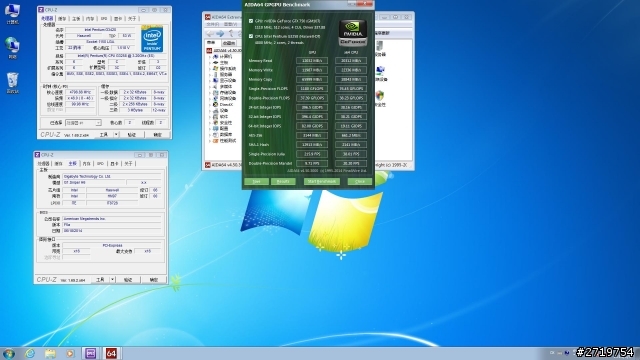Switch to 内存 tab in top CPU-Z
This screenshot has width=640, height=360.
90,19
